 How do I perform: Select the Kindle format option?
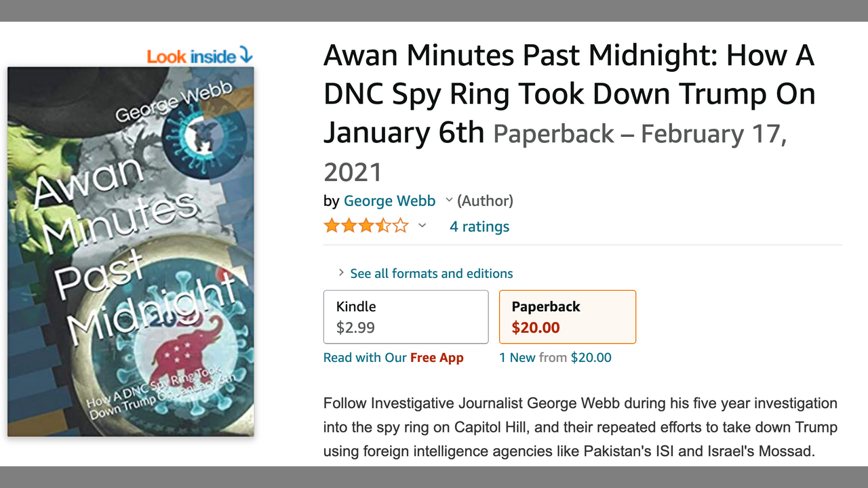click(x=406, y=317)
